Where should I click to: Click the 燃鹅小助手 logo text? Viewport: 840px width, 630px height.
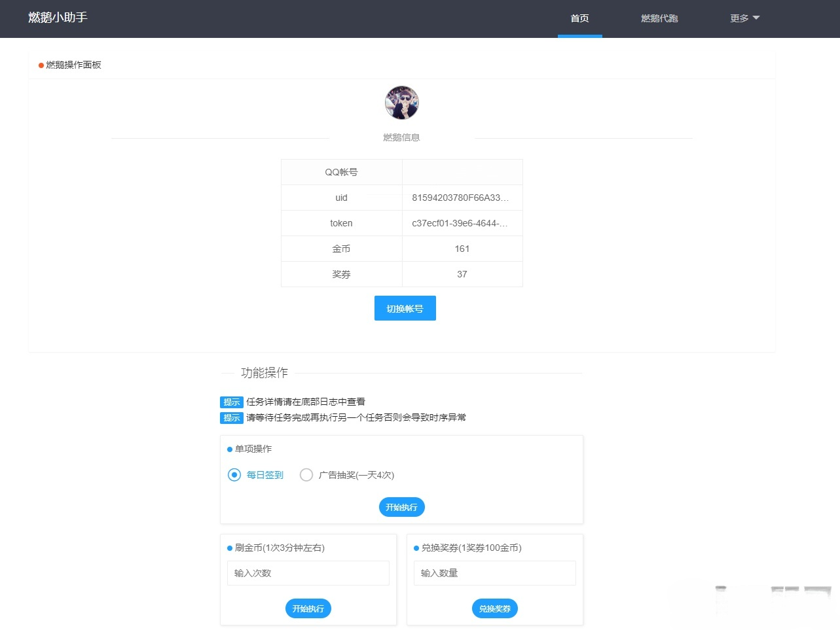click(57, 18)
